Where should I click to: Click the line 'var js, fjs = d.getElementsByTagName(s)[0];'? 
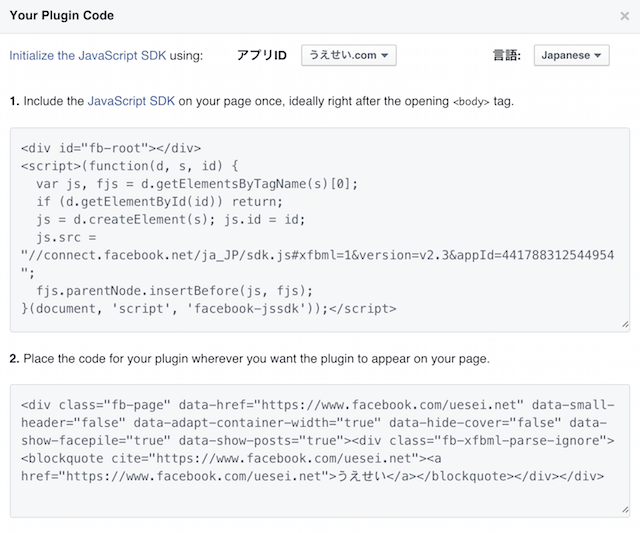pyautogui.click(x=197, y=184)
